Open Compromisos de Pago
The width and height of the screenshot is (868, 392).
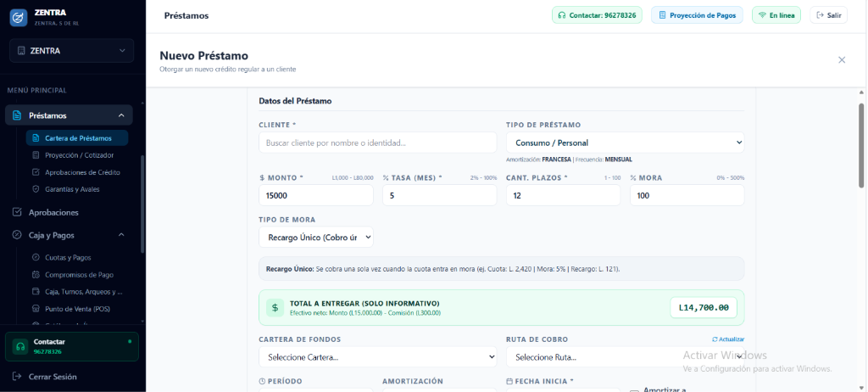click(x=79, y=274)
